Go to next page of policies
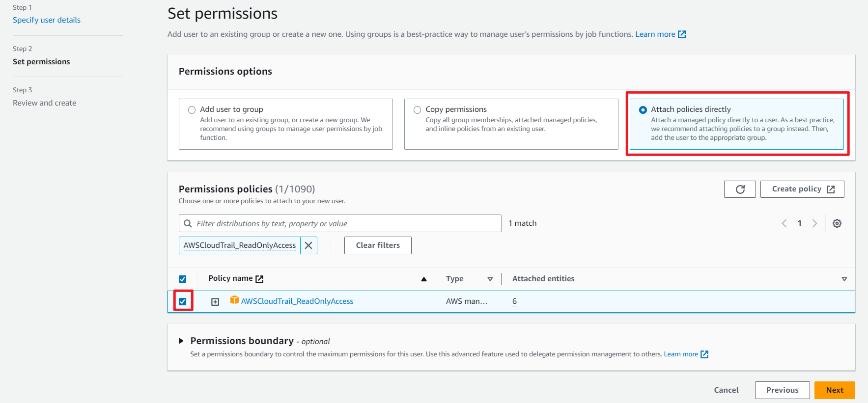The height and width of the screenshot is (403, 868). pos(814,223)
